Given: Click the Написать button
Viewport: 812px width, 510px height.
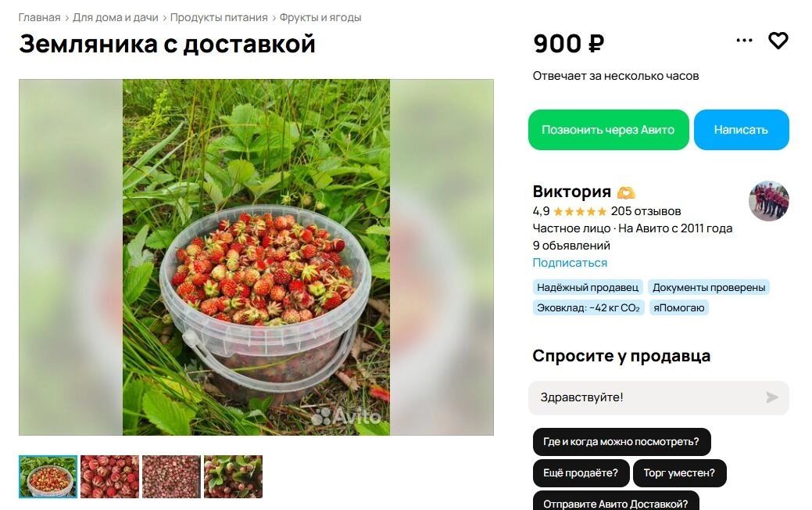Looking at the screenshot, I should click(741, 130).
